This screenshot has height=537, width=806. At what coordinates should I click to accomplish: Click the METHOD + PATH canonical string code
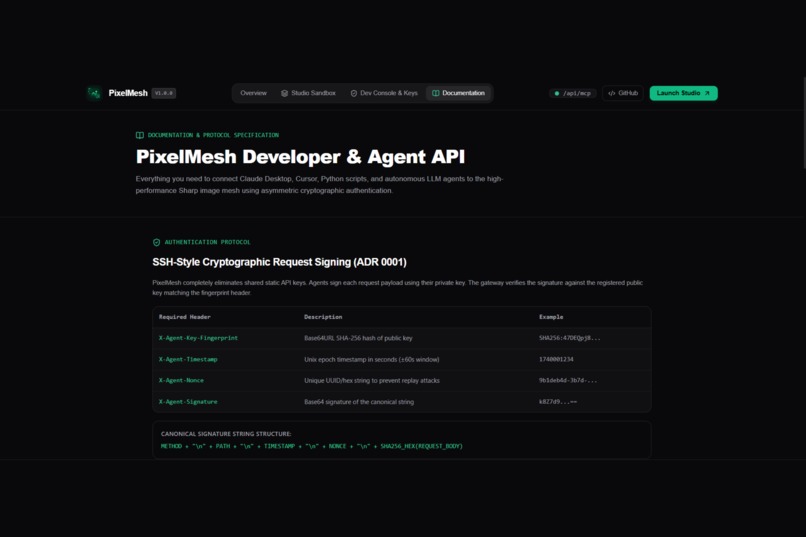point(312,446)
